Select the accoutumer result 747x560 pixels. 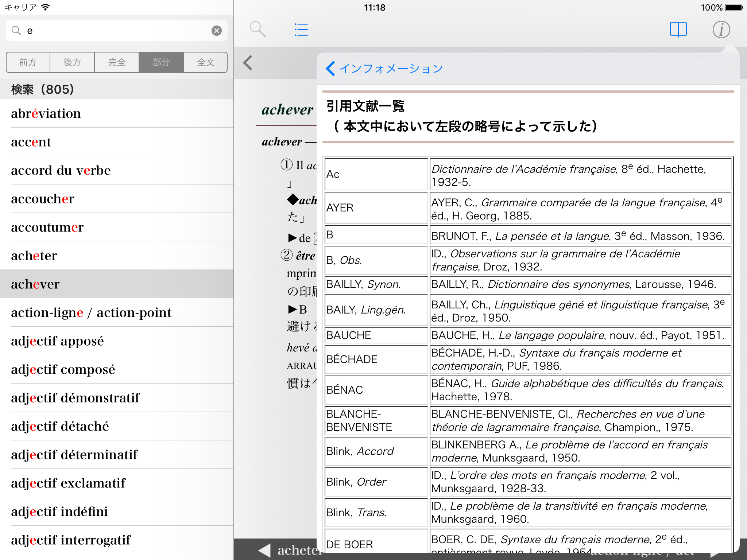click(47, 227)
